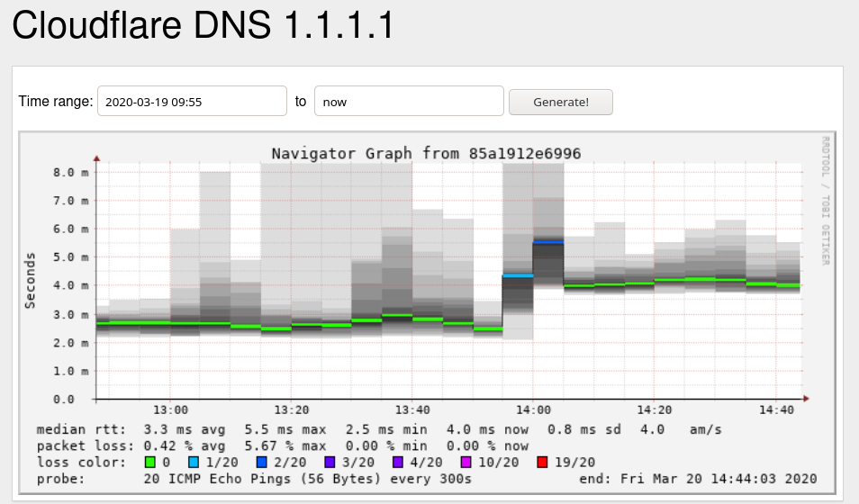This screenshot has width=859, height=504.
Task: Click the 13:40 x-axis time label
Action: click(x=412, y=409)
